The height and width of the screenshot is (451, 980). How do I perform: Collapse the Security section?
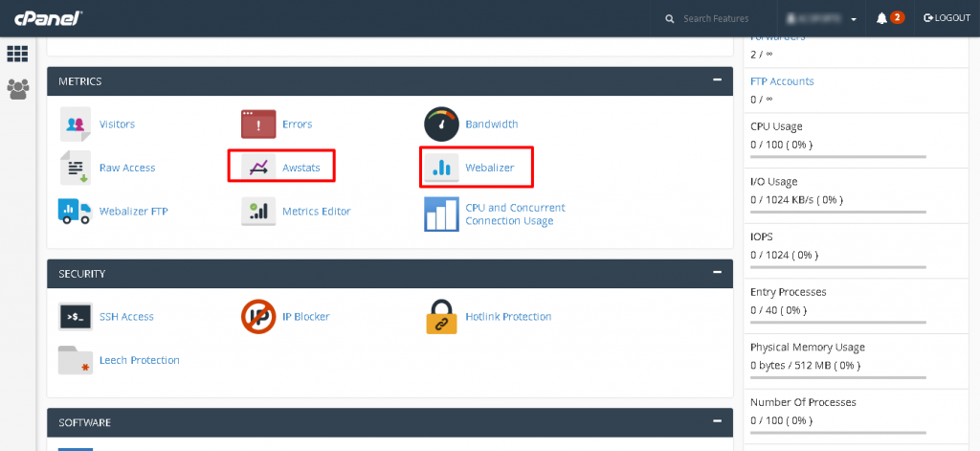pyautogui.click(x=718, y=273)
